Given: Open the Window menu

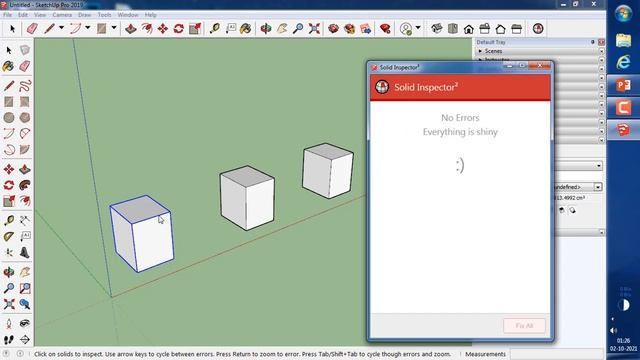Looking at the screenshot, I should pyautogui.click(x=128, y=15).
